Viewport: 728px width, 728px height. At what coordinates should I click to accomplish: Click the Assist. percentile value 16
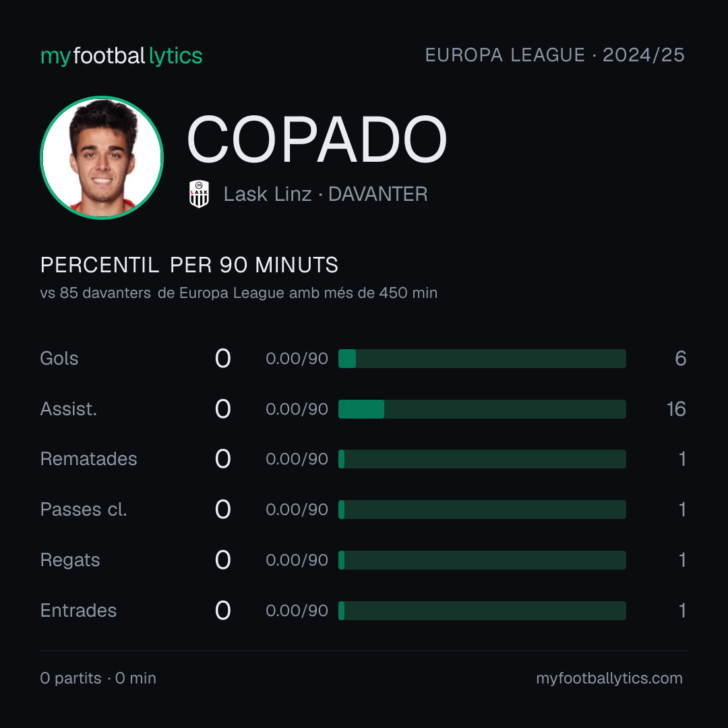click(676, 409)
